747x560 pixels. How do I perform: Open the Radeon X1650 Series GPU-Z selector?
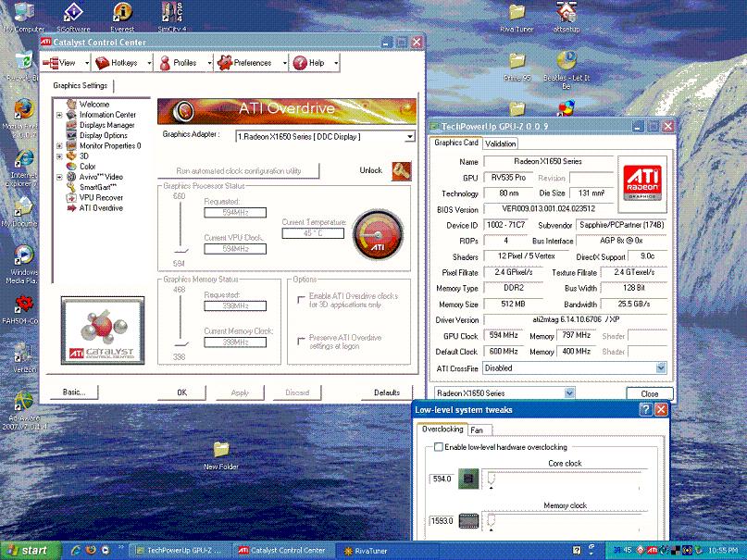coord(504,393)
